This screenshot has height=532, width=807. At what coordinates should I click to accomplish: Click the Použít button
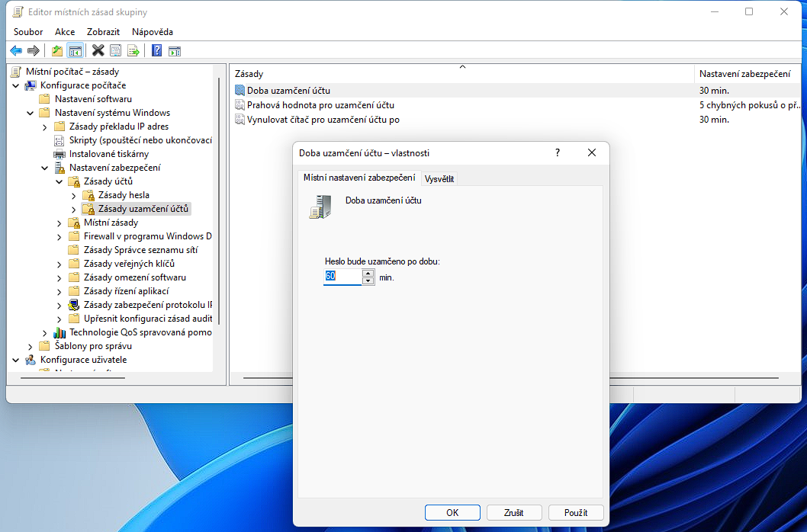pos(575,513)
